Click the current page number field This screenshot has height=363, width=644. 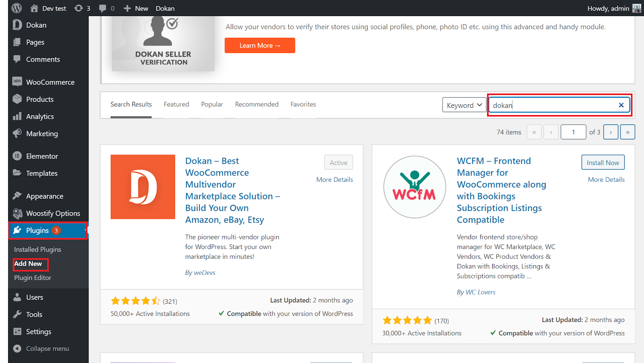(x=573, y=132)
